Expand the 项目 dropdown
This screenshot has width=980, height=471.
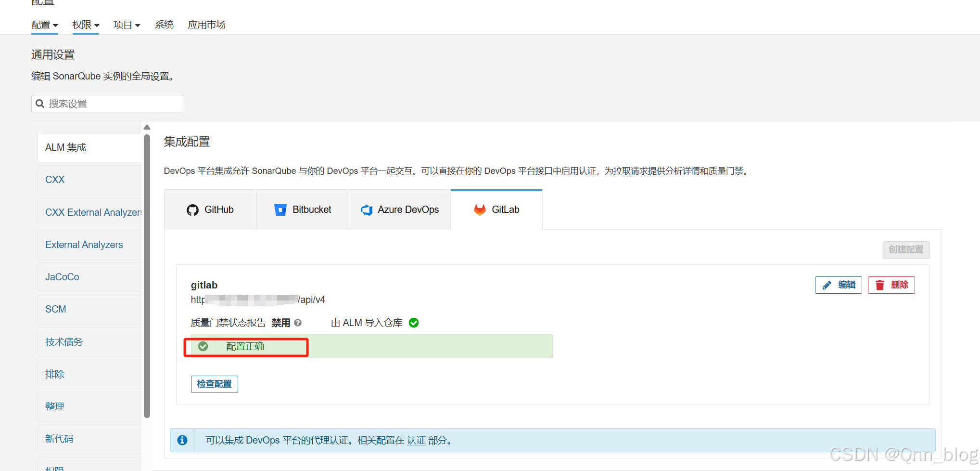127,25
